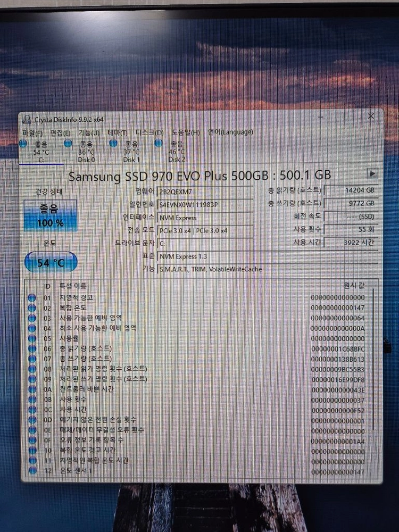Select SMART row 0B 사용 횟수
This screenshot has width=399, height=532.
point(198,400)
